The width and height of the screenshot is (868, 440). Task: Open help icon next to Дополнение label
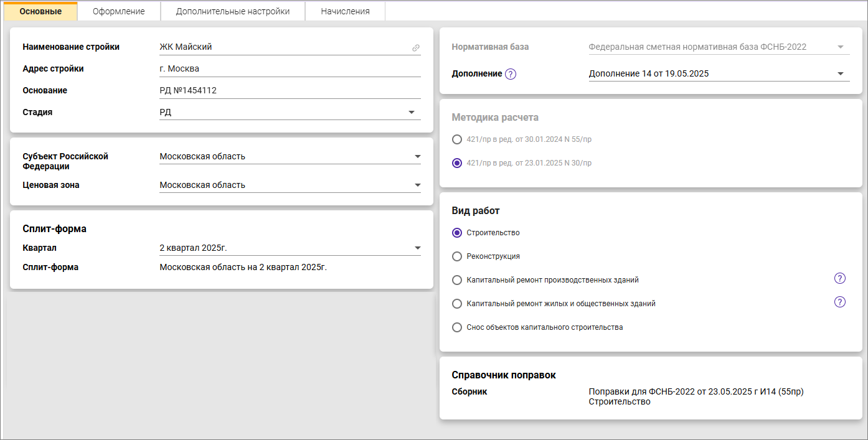(511, 74)
